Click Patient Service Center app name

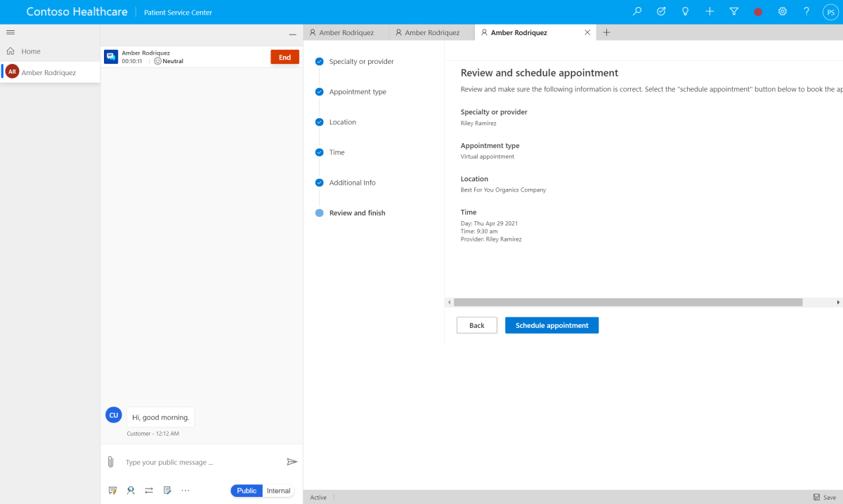coord(178,13)
